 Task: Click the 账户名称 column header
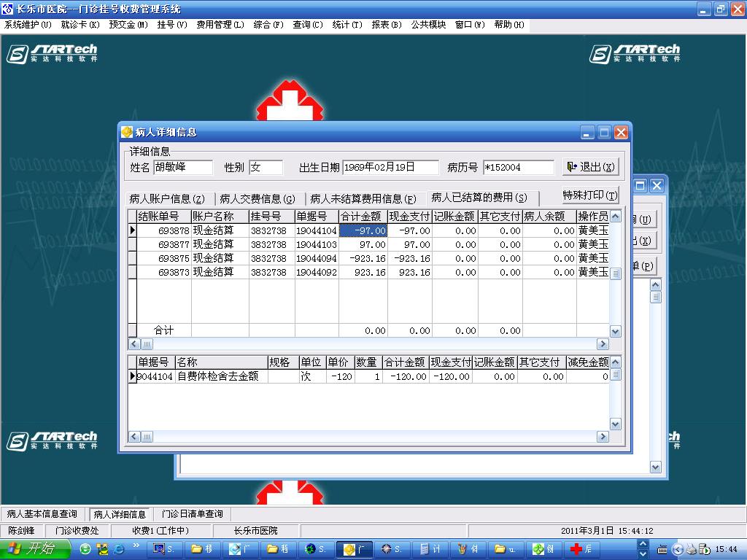[x=220, y=217]
